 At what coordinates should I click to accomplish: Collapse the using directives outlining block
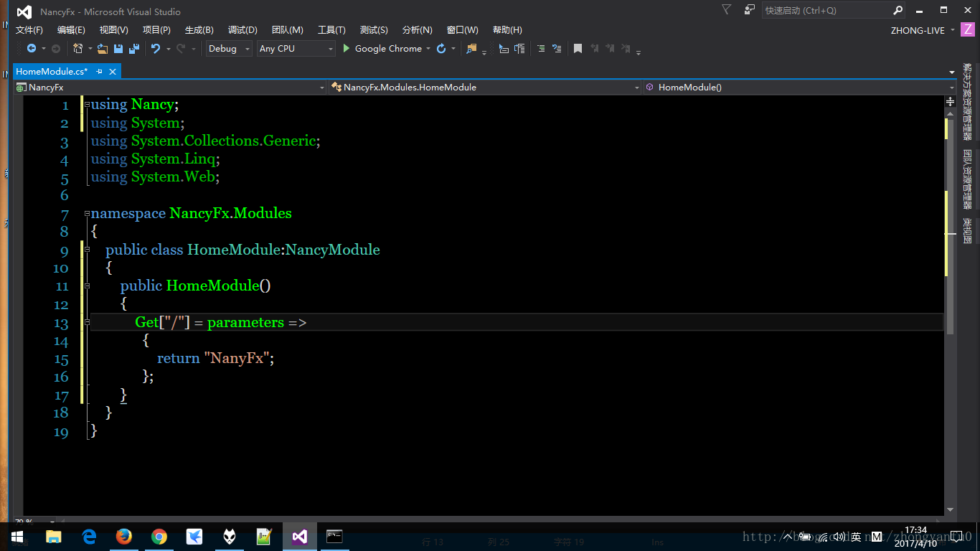tap(87, 105)
